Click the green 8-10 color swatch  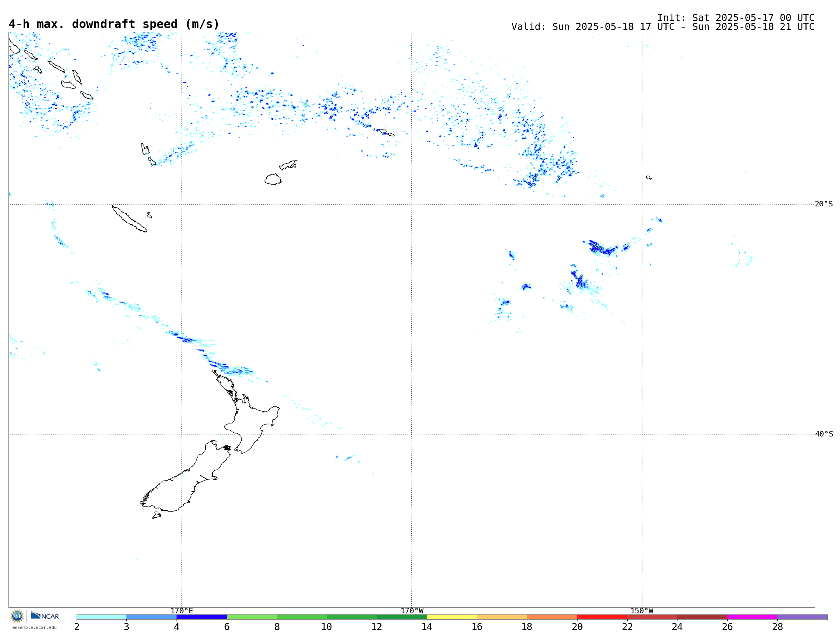302,617
